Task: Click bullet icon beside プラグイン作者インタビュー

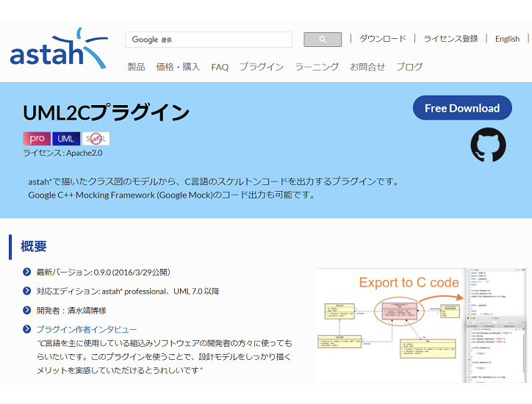Action: click(x=27, y=329)
